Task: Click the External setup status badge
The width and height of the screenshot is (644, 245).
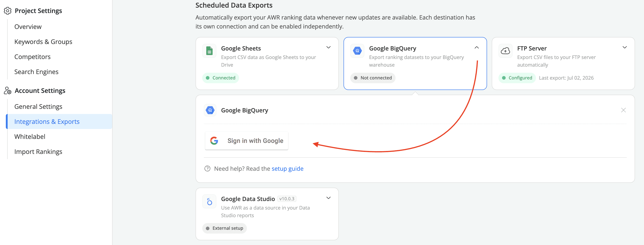Action: [x=224, y=228]
